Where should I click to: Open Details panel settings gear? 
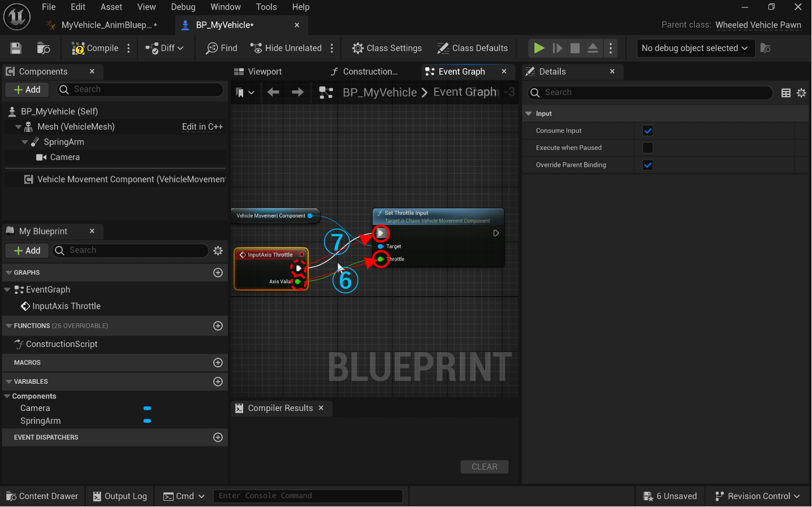(801, 93)
